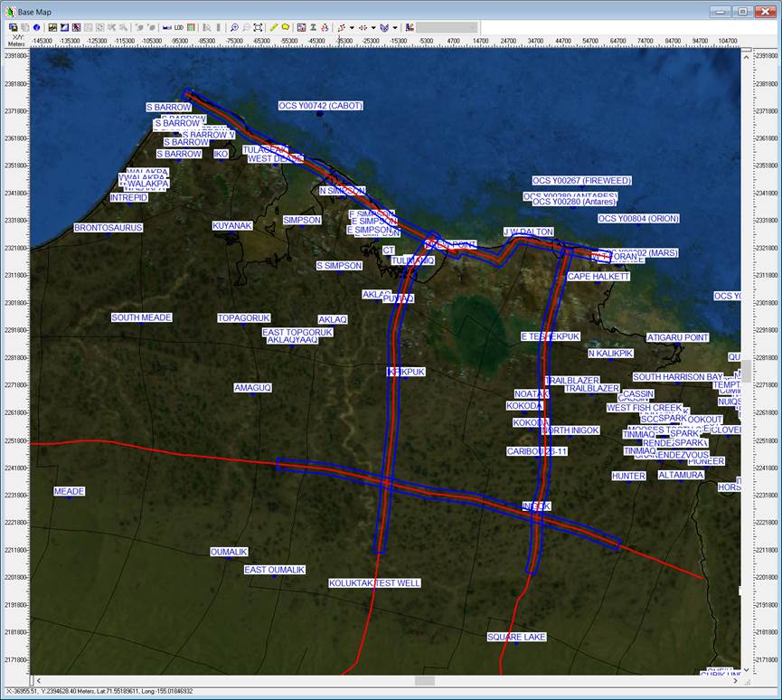Click the yellow speech bubble comment icon
The width and height of the screenshot is (782, 700).
coord(286,28)
